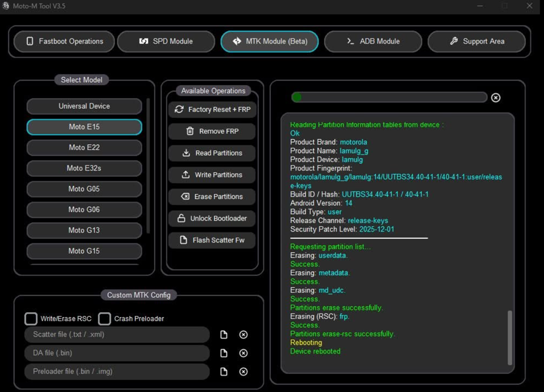Click the Preloader file path field
The image size is (544, 392).
pyautogui.click(x=117, y=372)
